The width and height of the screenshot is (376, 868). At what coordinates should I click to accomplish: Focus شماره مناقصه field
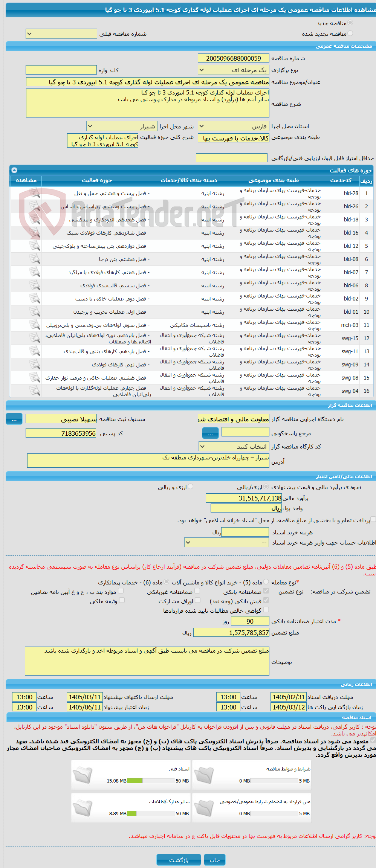234,58
